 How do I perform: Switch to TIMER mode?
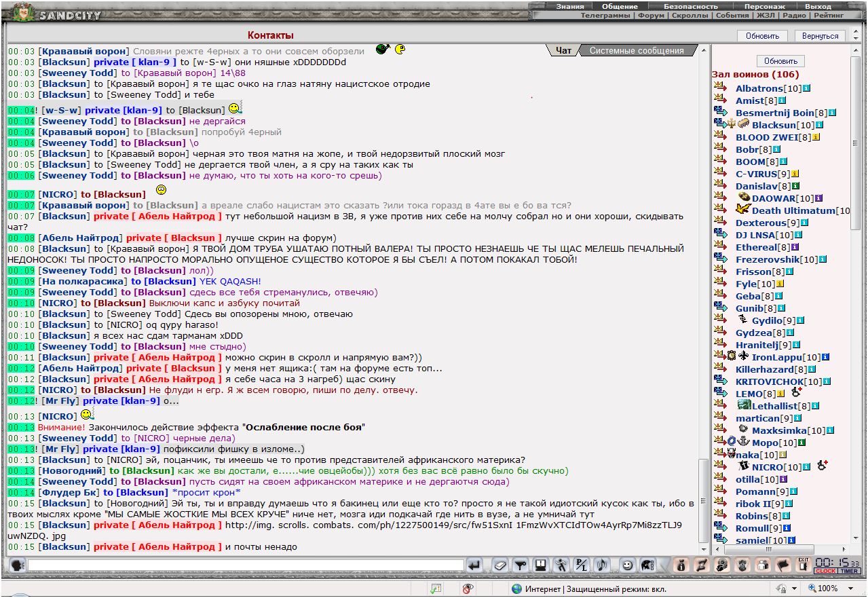[850, 572]
